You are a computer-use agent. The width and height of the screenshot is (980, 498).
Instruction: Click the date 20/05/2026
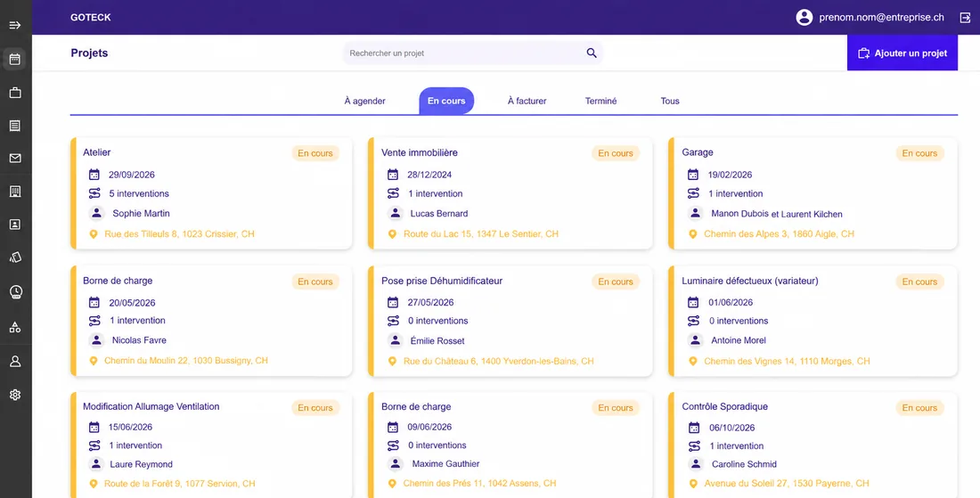tap(132, 303)
